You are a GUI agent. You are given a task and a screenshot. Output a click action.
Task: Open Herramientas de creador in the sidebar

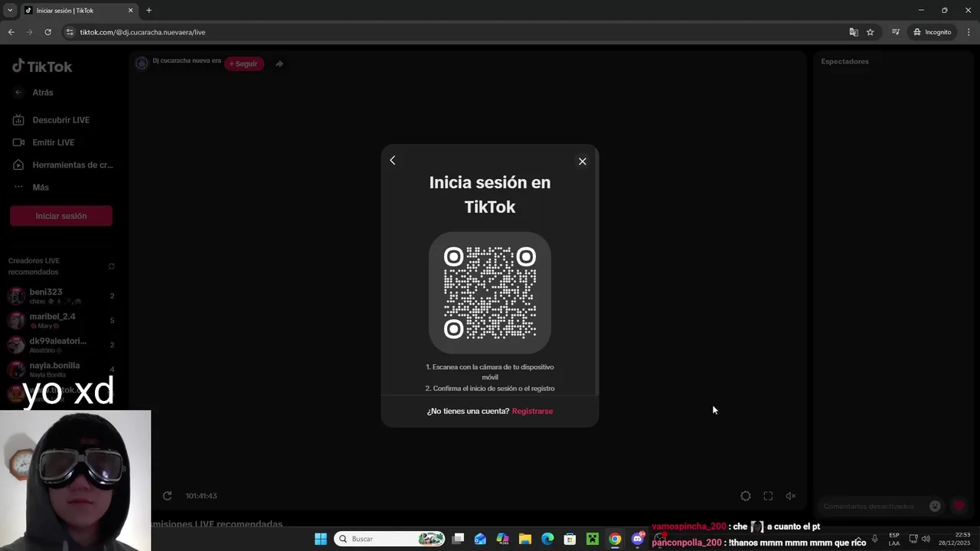[x=63, y=165]
